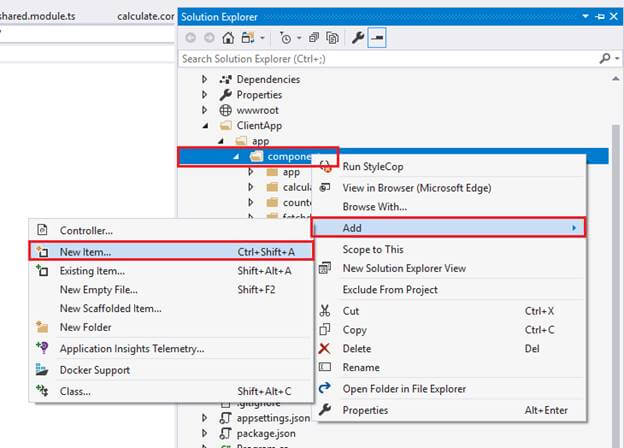Choose Rename from context menu
This screenshot has height=448, width=624.
click(x=449, y=367)
